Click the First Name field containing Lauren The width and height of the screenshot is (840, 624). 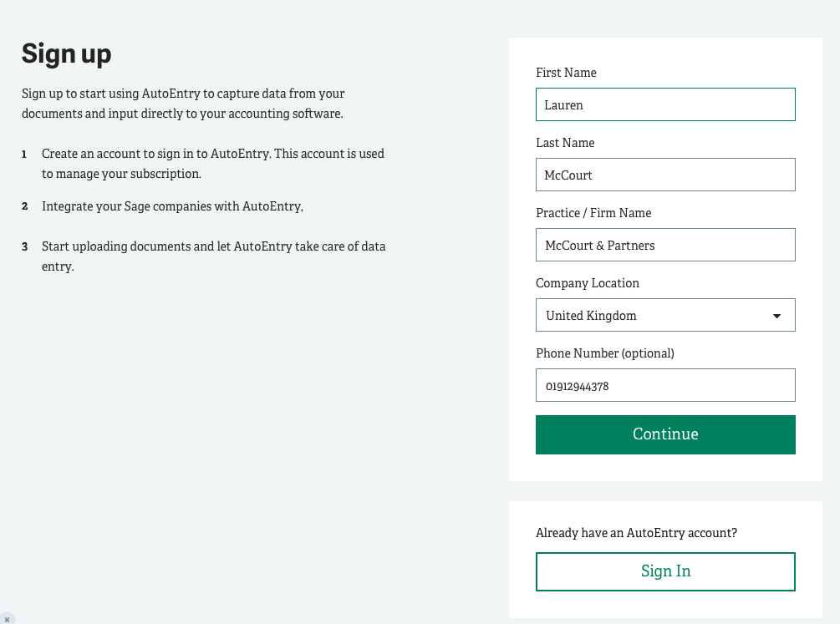[x=664, y=105]
